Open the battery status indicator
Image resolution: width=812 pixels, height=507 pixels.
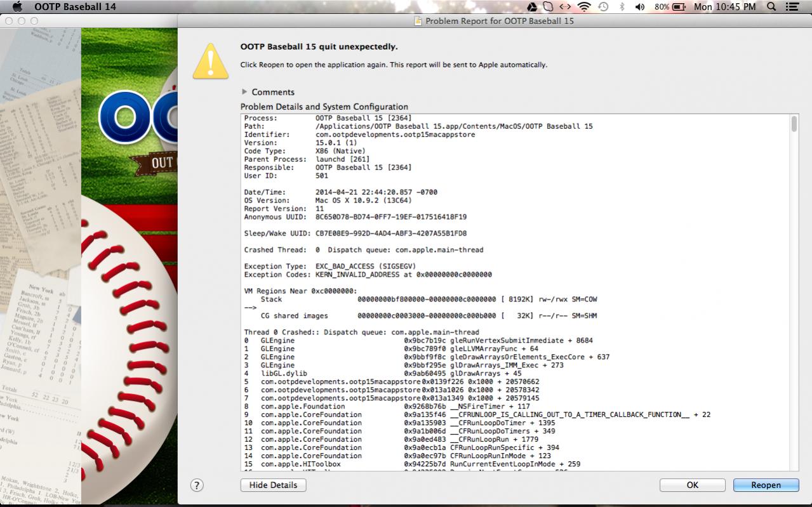click(678, 7)
